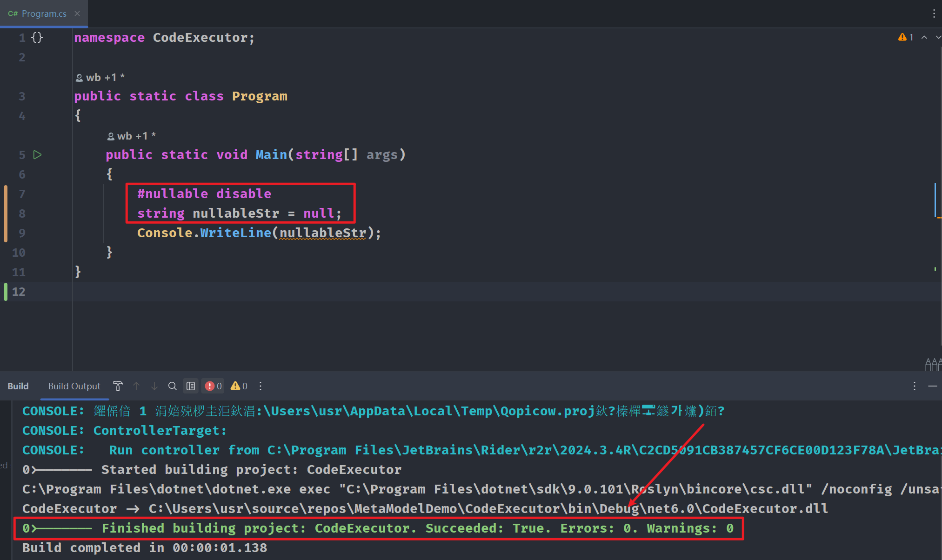Click the run gutter icon beside Main

tap(38, 154)
